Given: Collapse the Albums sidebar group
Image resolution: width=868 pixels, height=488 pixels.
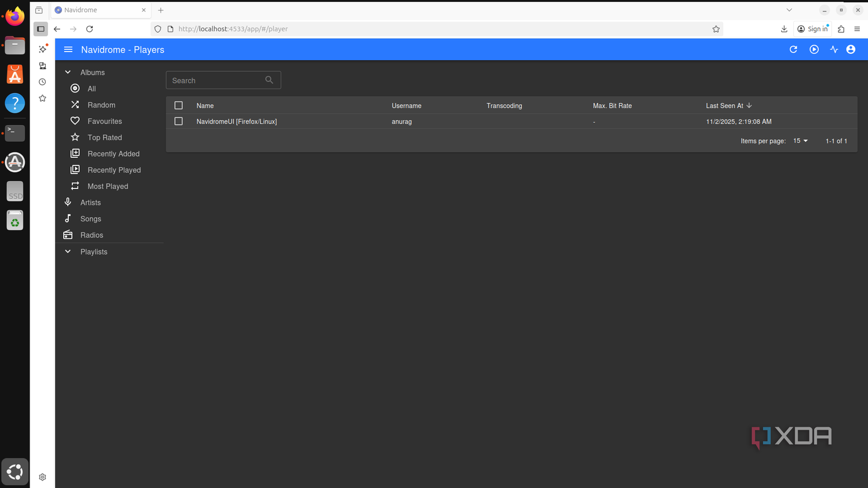Looking at the screenshot, I should coord(68,72).
